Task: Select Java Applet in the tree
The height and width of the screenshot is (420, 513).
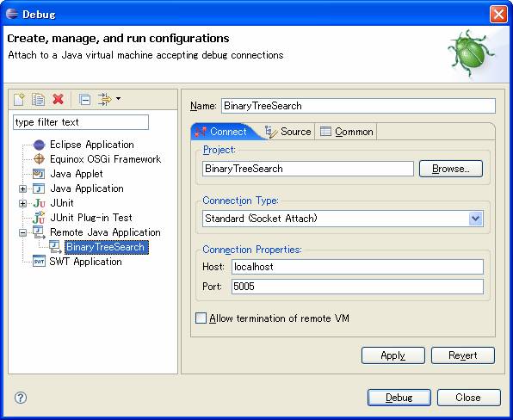Action: [77, 174]
